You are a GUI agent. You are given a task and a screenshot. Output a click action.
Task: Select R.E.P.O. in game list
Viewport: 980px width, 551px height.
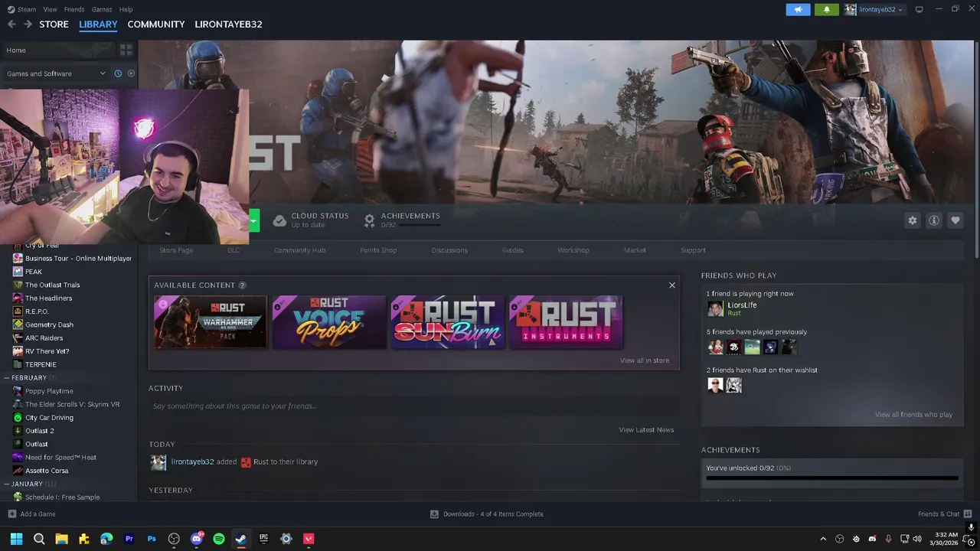37,311
